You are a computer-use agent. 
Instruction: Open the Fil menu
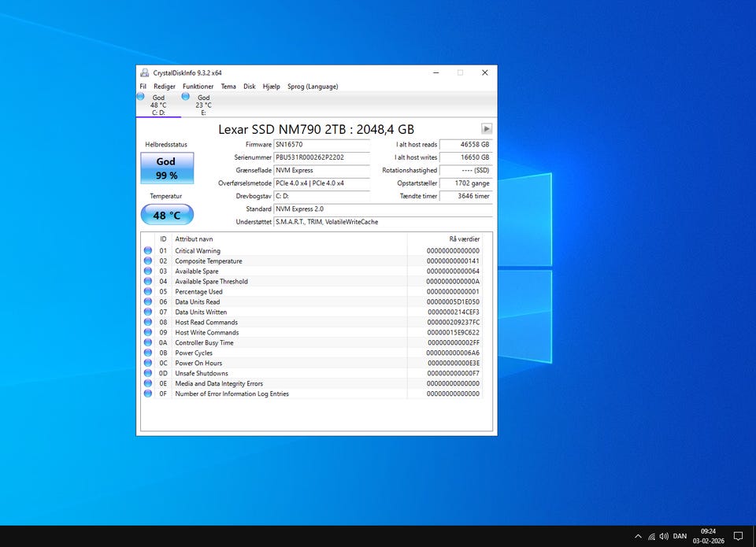pyautogui.click(x=143, y=87)
